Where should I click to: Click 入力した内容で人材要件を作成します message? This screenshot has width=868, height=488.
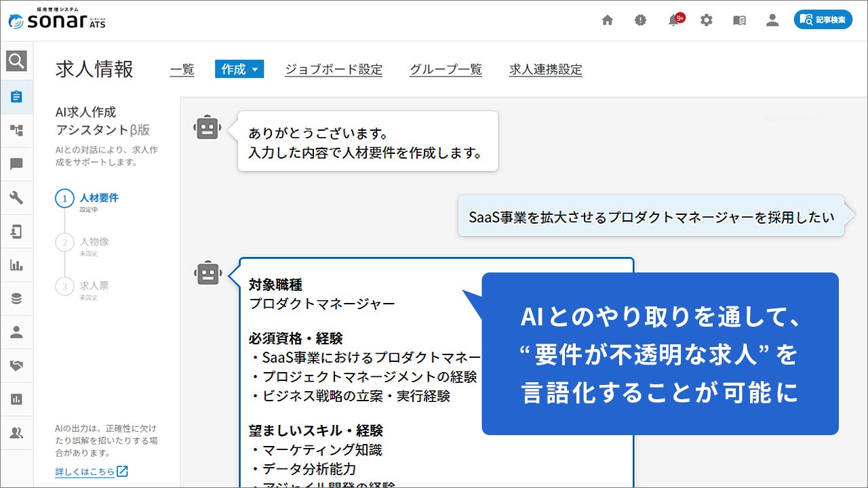tap(365, 152)
